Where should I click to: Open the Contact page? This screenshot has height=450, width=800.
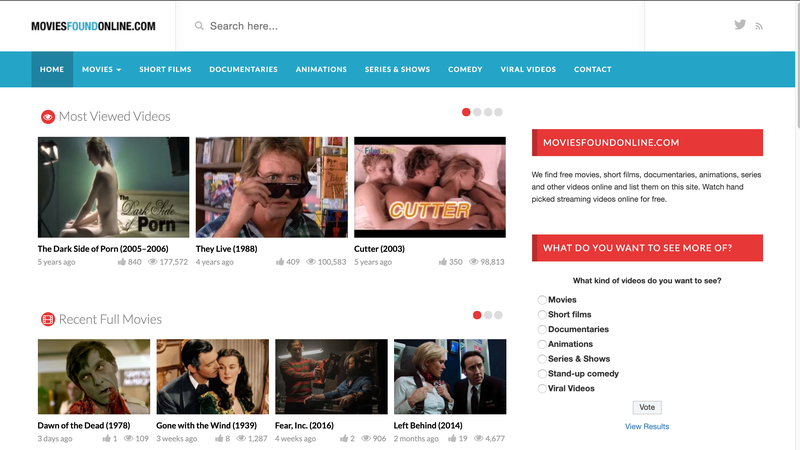click(x=592, y=69)
